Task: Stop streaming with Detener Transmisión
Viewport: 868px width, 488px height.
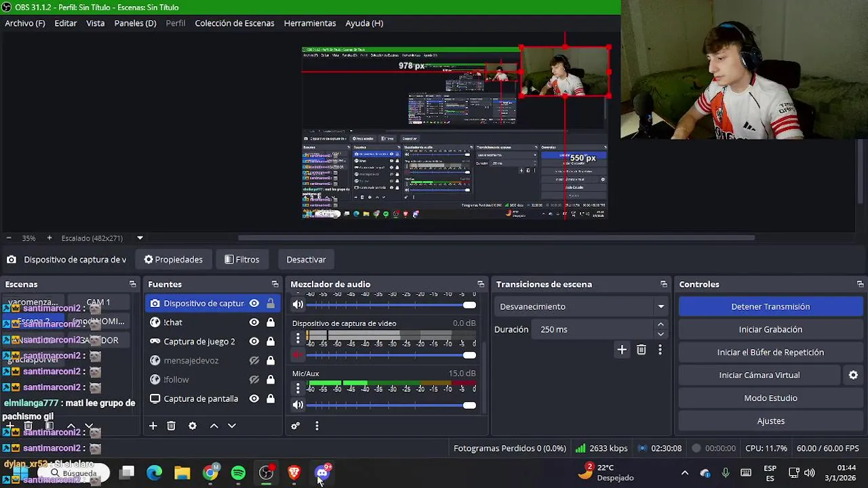Action: click(770, 306)
